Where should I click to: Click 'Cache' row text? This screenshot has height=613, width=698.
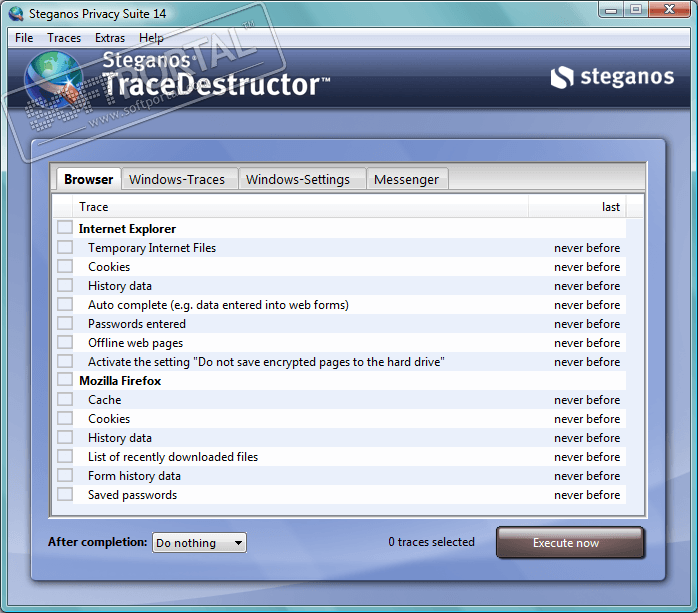pyautogui.click(x=104, y=400)
